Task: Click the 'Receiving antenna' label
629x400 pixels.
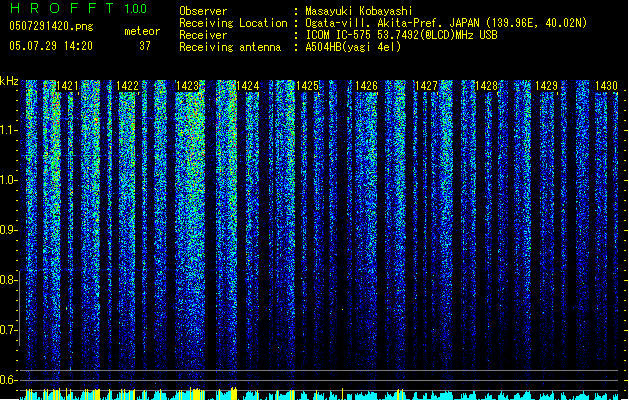Action: [230, 47]
